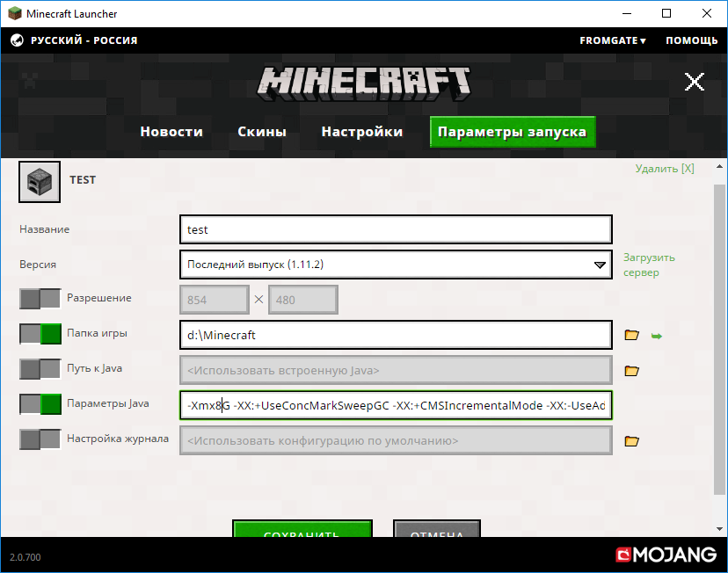Close launch options with the X icon
The width and height of the screenshot is (728, 573).
coord(695,83)
